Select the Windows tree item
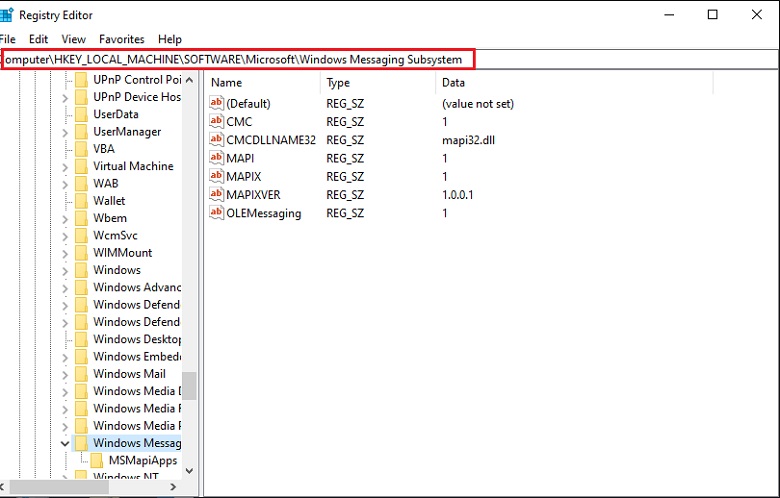Image resolution: width=780 pixels, height=498 pixels. point(117,270)
